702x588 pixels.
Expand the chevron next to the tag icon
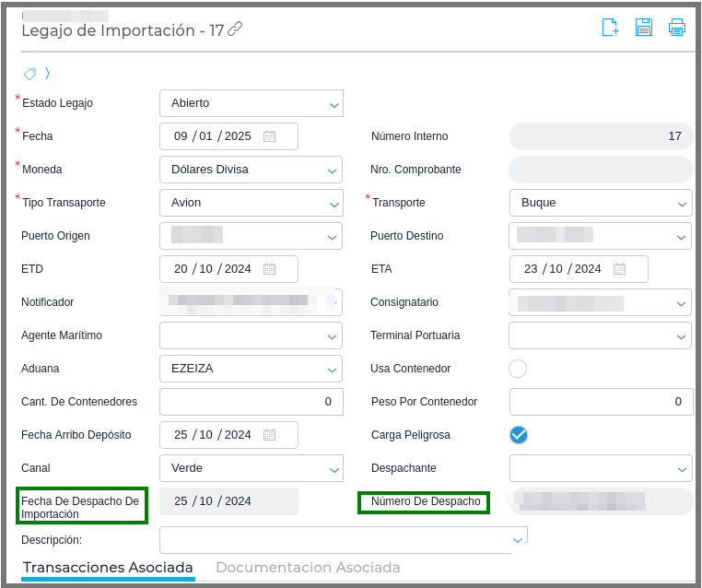(x=47, y=74)
